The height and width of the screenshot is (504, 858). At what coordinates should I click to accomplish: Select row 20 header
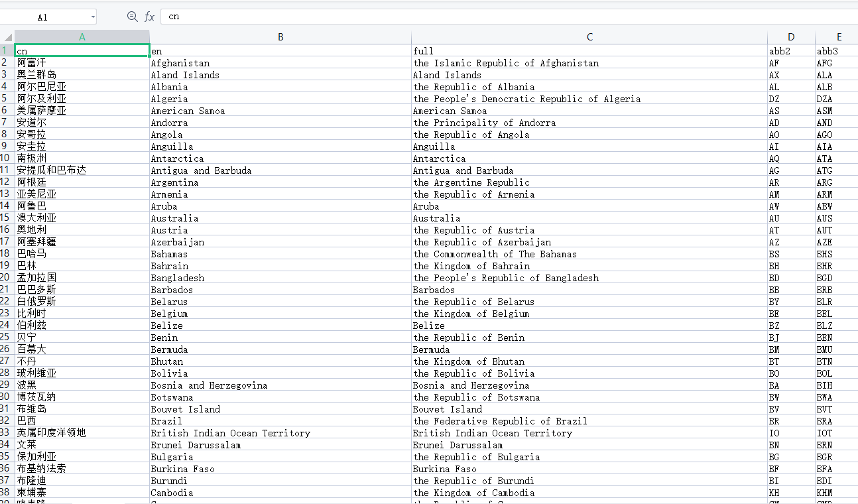(x=7, y=278)
